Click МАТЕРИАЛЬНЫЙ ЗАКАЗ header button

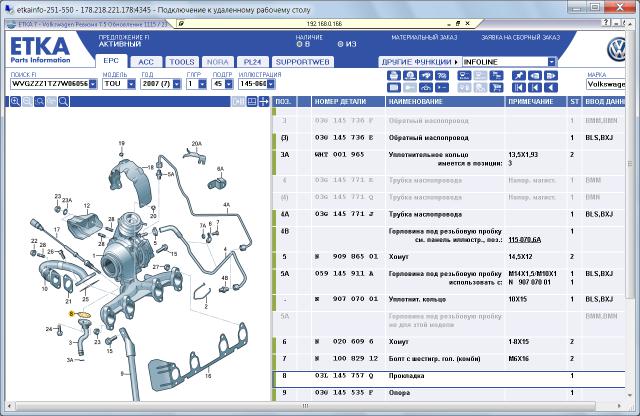tap(424, 38)
